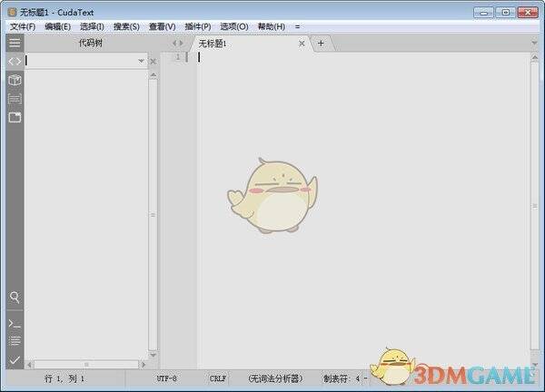Change encoding via UTF-8 status field

[166, 378]
